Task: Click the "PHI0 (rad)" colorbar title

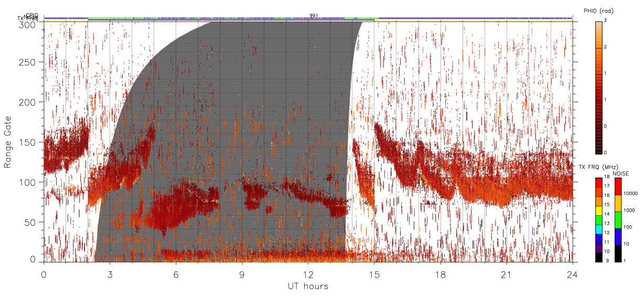Action: coord(598,10)
